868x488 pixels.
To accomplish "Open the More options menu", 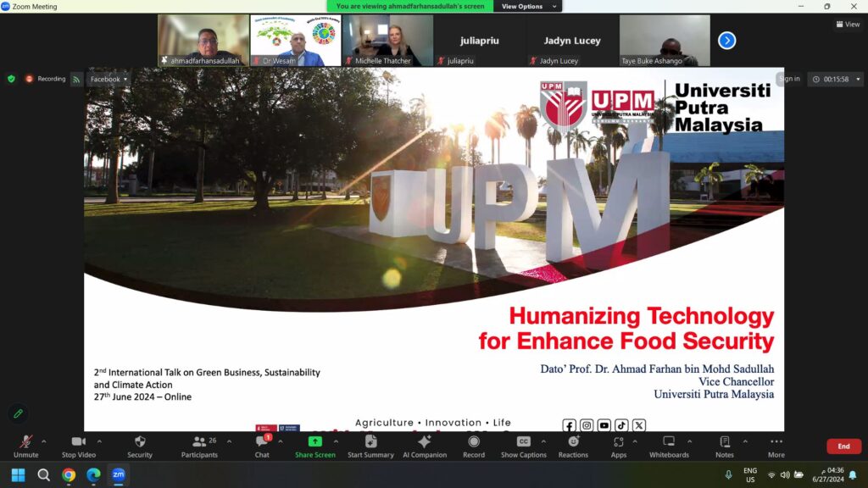I will point(776,446).
